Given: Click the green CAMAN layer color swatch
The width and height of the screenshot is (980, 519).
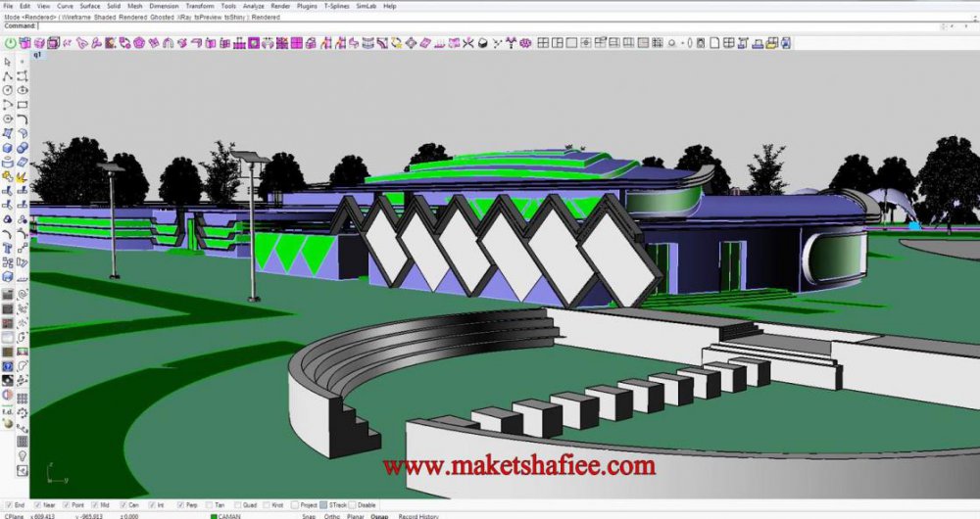Looking at the screenshot, I should [214, 515].
